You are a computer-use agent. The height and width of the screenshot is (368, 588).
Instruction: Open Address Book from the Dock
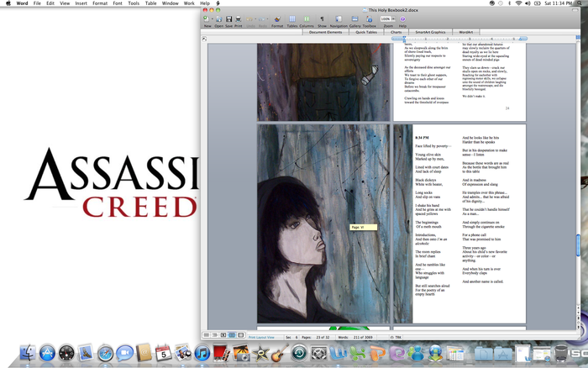point(144,353)
